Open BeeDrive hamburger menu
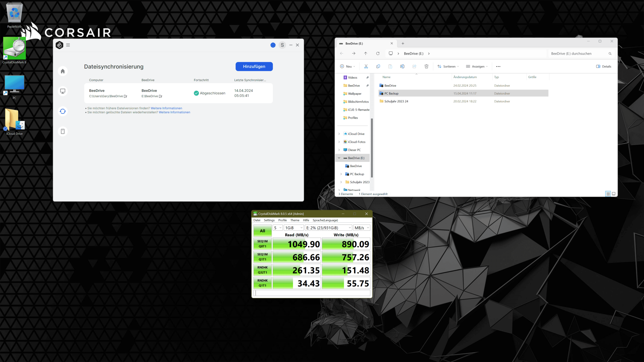 coord(68,45)
